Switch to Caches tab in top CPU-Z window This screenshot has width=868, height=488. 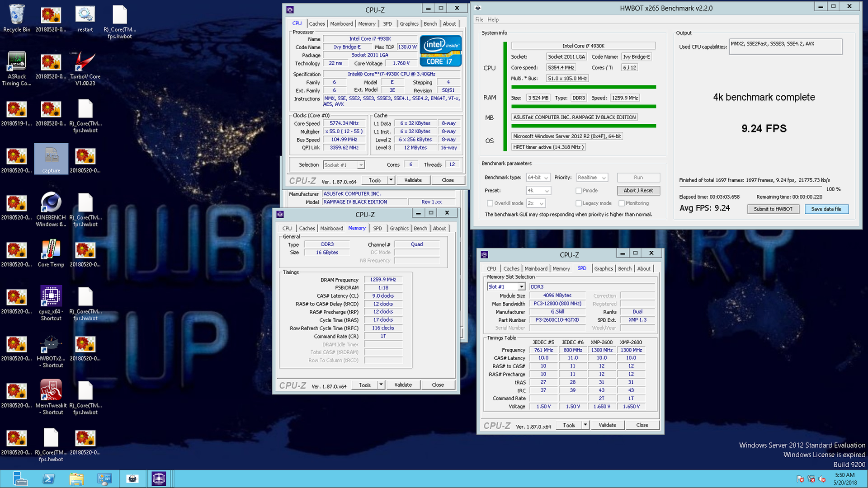317,23
